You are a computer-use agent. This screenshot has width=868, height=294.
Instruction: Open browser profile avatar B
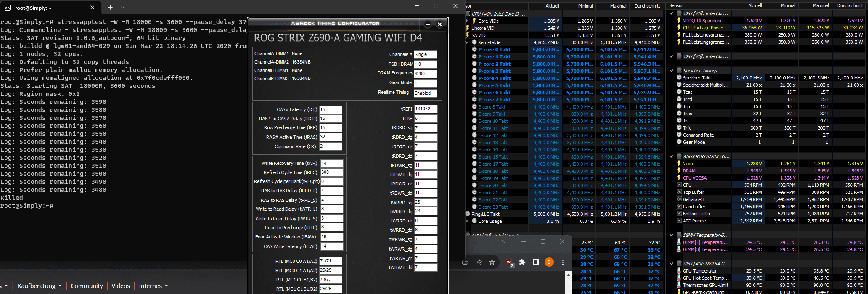pos(549,262)
